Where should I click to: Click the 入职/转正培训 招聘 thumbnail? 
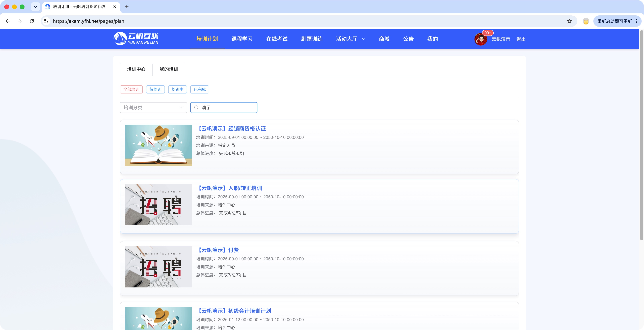(158, 205)
